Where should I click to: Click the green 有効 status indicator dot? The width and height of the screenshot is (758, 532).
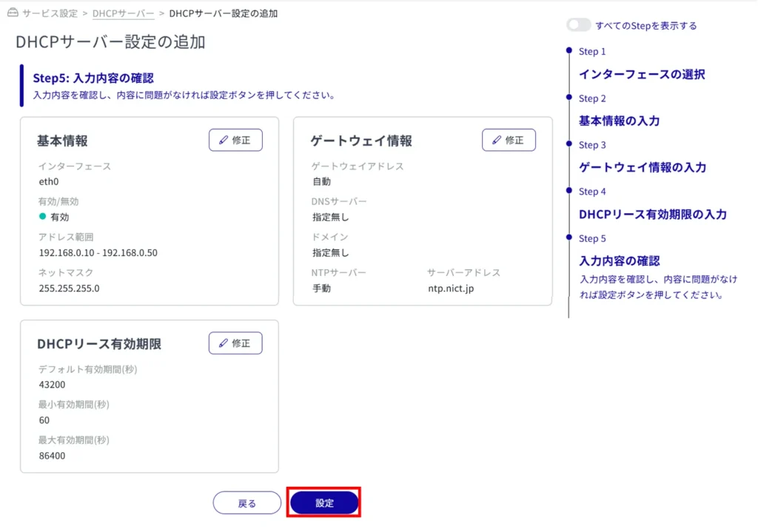(43, 217)
